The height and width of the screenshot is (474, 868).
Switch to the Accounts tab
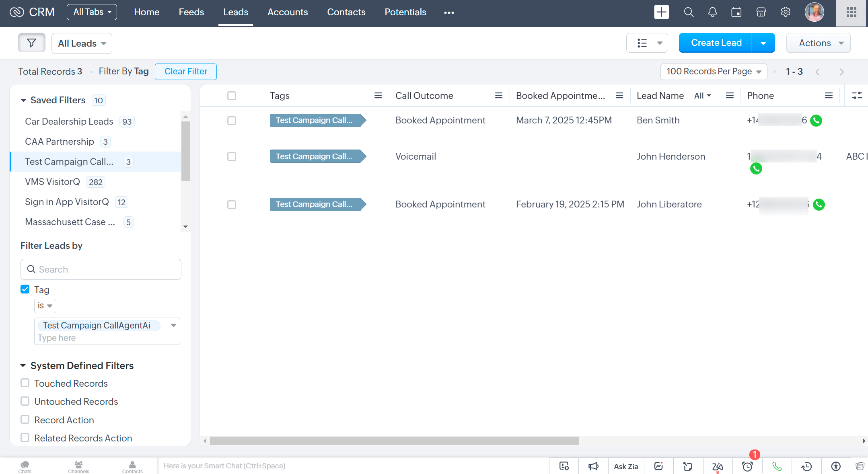[288, 12]
